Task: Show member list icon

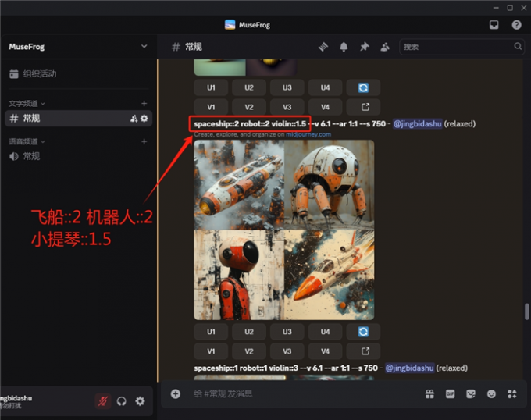Action: 385,47
